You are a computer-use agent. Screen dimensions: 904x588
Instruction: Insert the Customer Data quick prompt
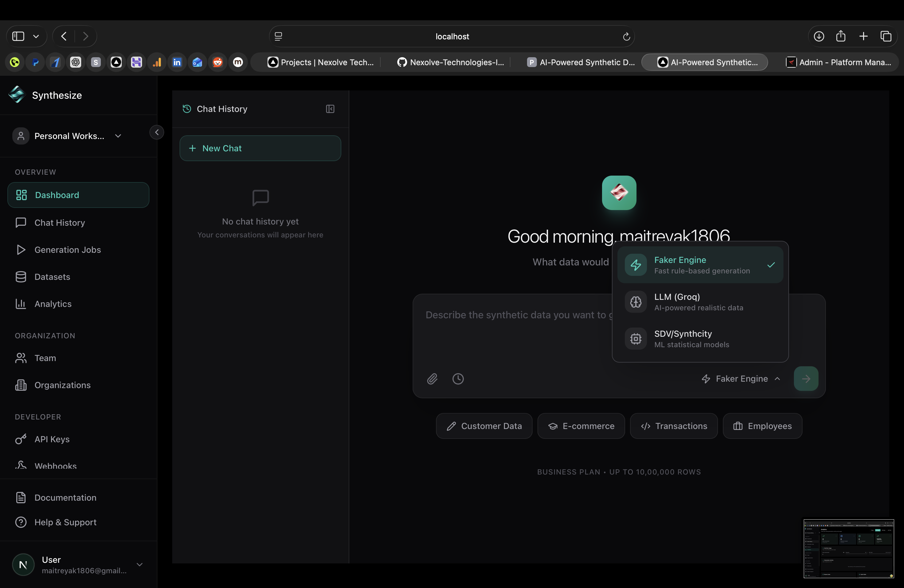click(x=484, y=426)
